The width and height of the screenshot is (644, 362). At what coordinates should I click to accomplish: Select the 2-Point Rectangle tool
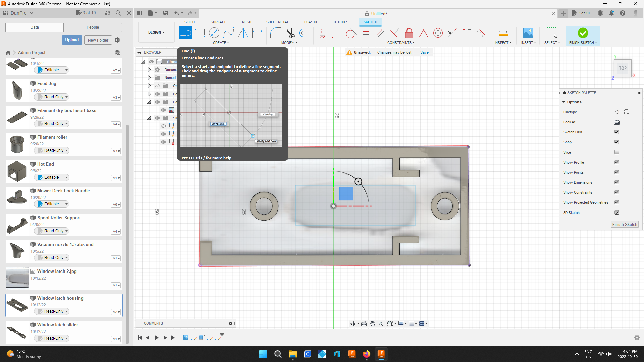pyautogui.click(x=200, y=33)
